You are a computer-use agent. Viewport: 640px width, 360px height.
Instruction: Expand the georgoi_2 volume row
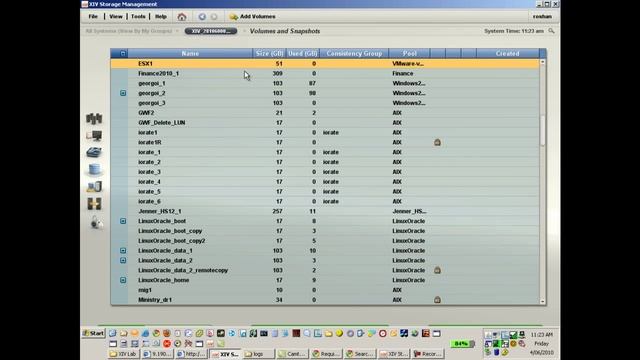(x=123, y=93)
